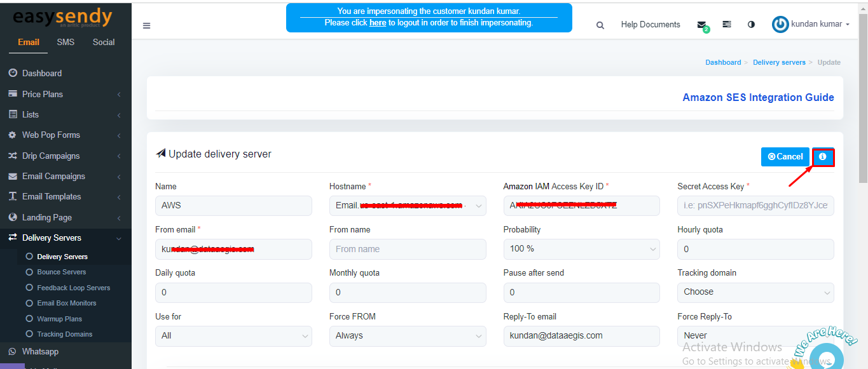The image size is (868, 369).
Task: Toggle the hamburger sidebar menu icon
Action: click(146, 25)
